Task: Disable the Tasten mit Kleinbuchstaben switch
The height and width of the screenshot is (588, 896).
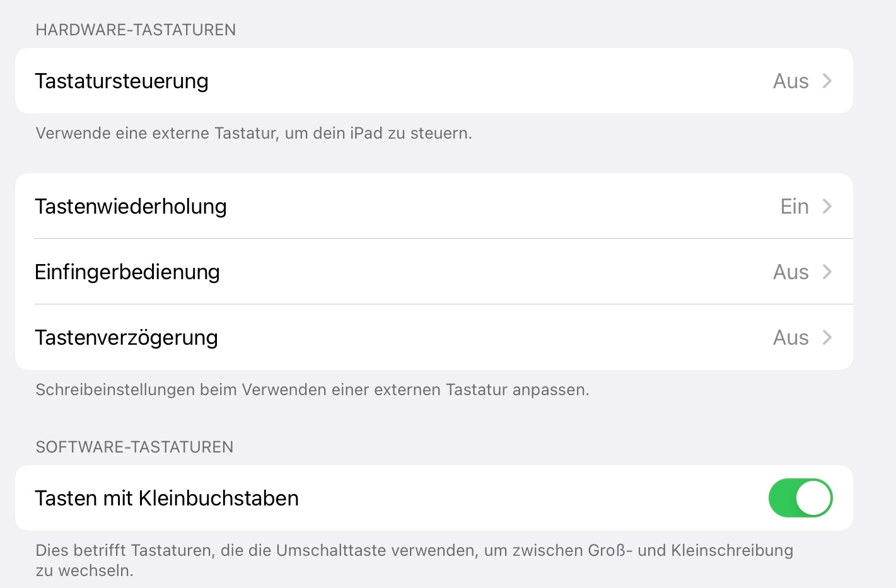Action: (x=800, y=498)
